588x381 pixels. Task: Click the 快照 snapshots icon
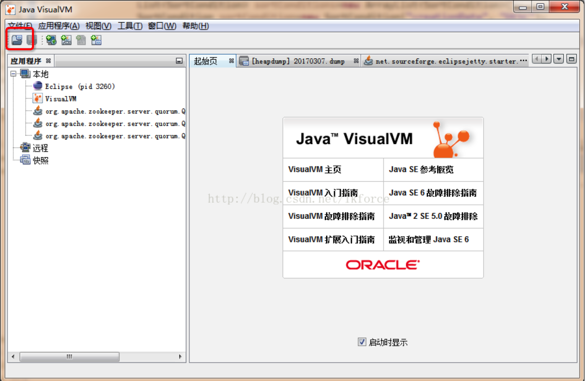tap(25, 160)
